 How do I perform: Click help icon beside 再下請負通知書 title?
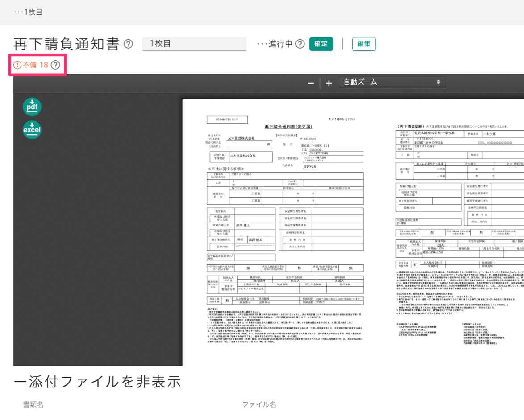(x=128, y=44)
